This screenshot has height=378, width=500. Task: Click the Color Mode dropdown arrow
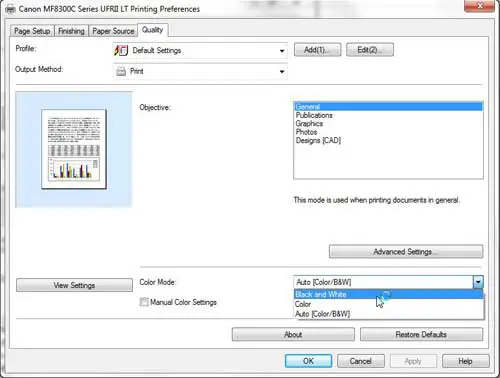tap(478, 282)
